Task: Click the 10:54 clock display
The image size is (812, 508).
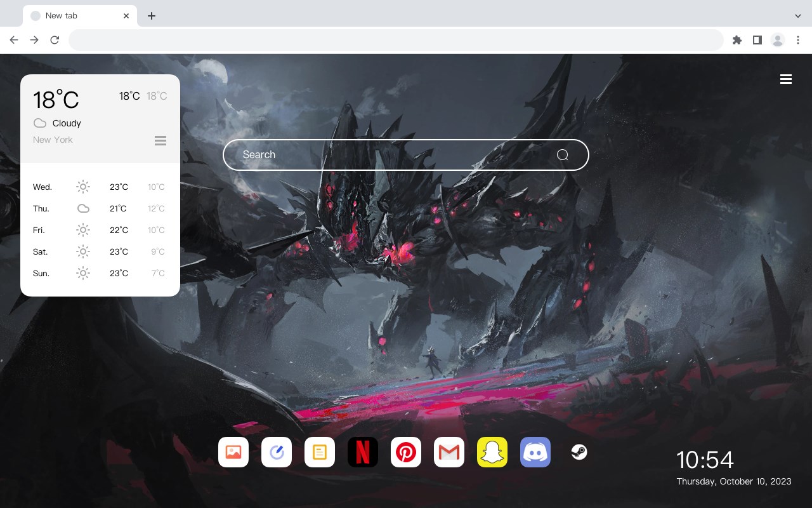Action: click(x=705, y=460)
